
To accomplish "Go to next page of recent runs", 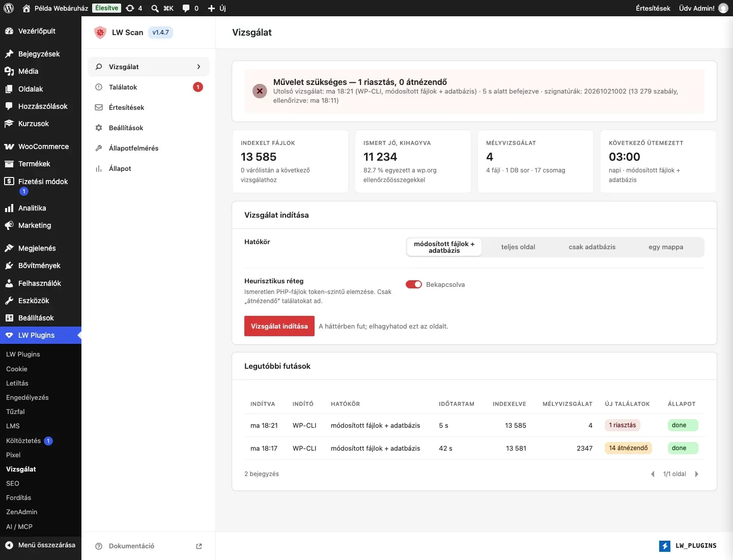I will 697,474.
